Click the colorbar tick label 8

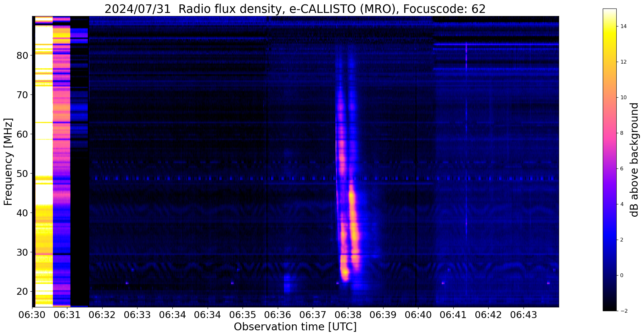point(621,133)
